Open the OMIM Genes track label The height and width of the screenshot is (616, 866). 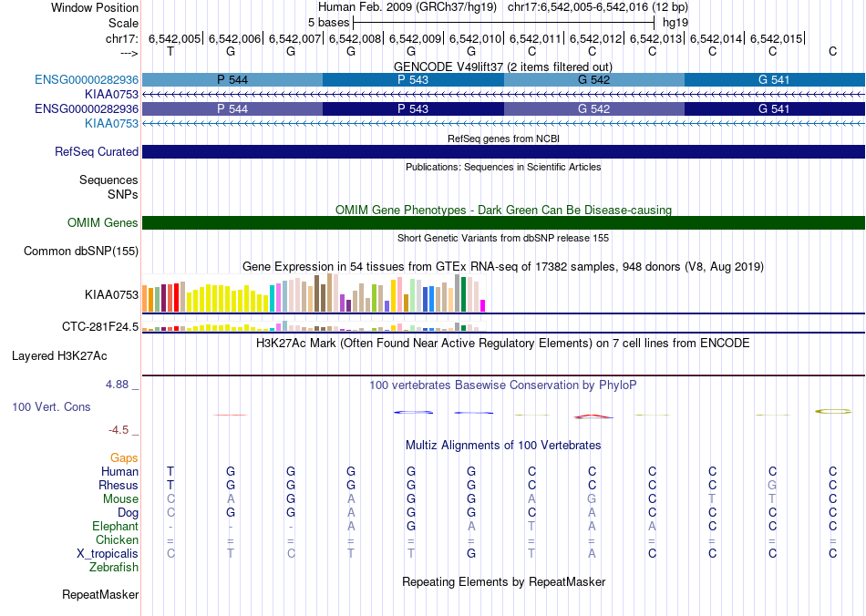102,222
